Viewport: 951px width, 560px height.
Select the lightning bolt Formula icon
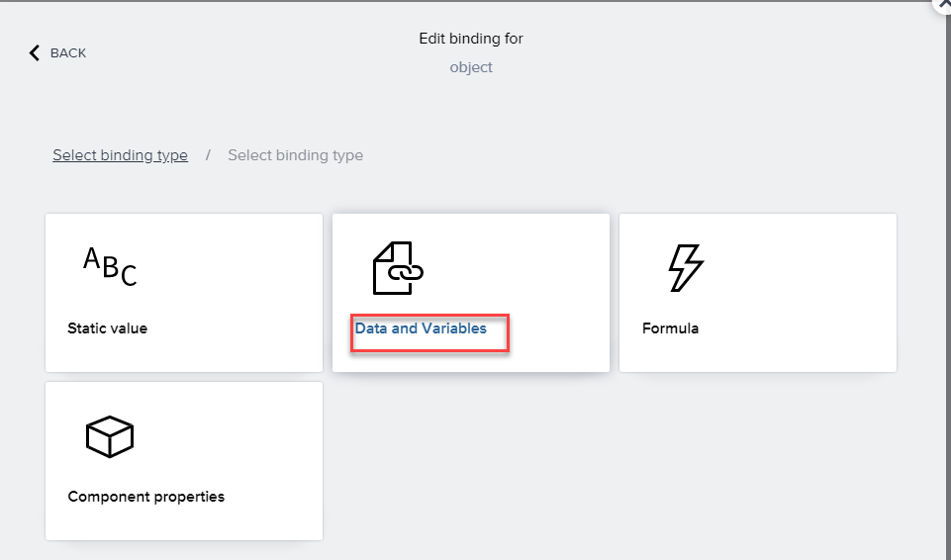point(686,268)
